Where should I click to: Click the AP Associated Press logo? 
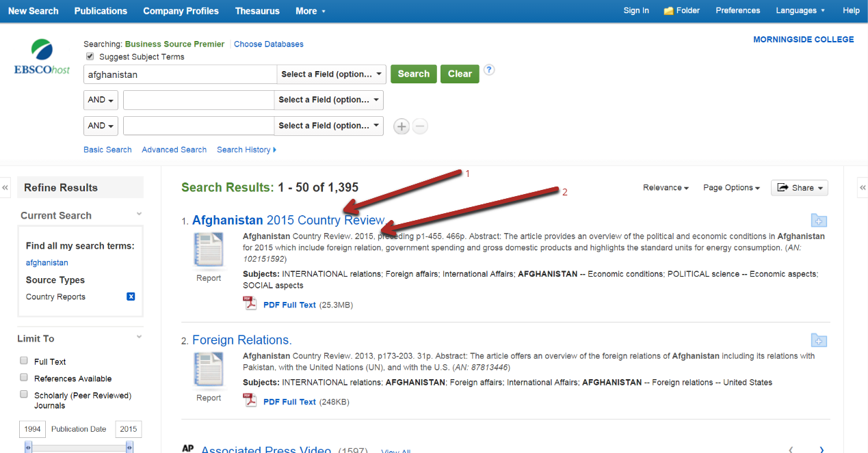click(188, 449)
